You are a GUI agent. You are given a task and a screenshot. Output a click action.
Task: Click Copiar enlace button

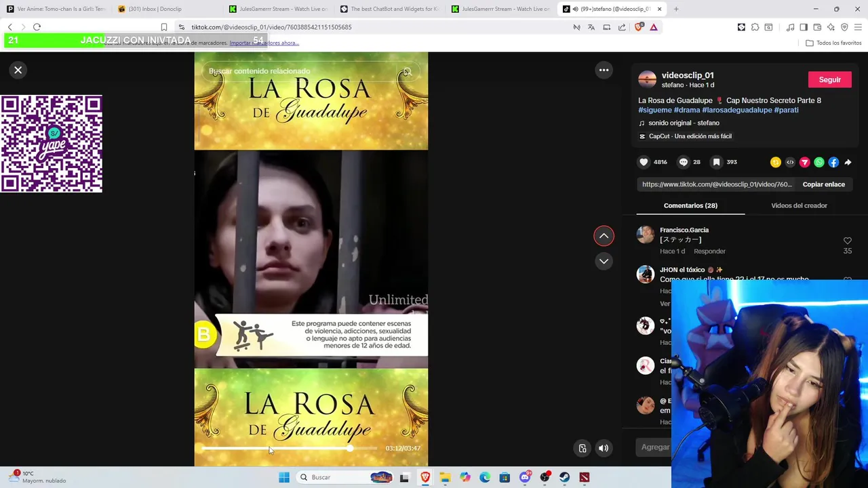pos(823,184)
